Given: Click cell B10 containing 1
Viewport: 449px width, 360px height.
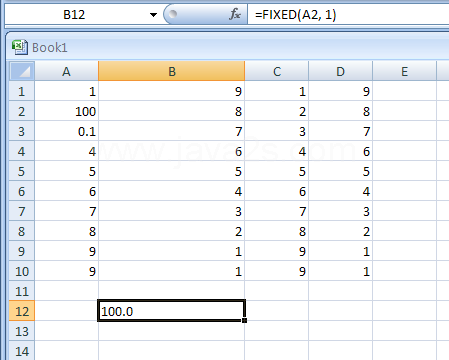Looking at the screenshot, I should coord(172,271).
